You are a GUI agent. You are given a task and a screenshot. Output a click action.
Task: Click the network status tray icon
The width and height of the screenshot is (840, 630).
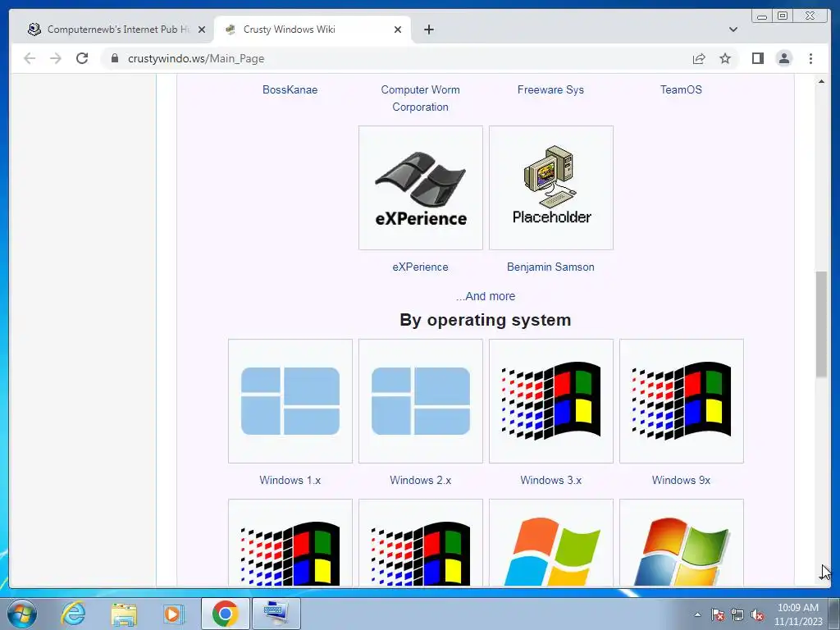point(737,615)
